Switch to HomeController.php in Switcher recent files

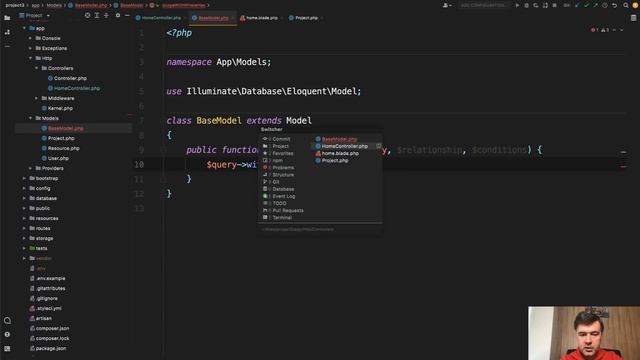344,146
